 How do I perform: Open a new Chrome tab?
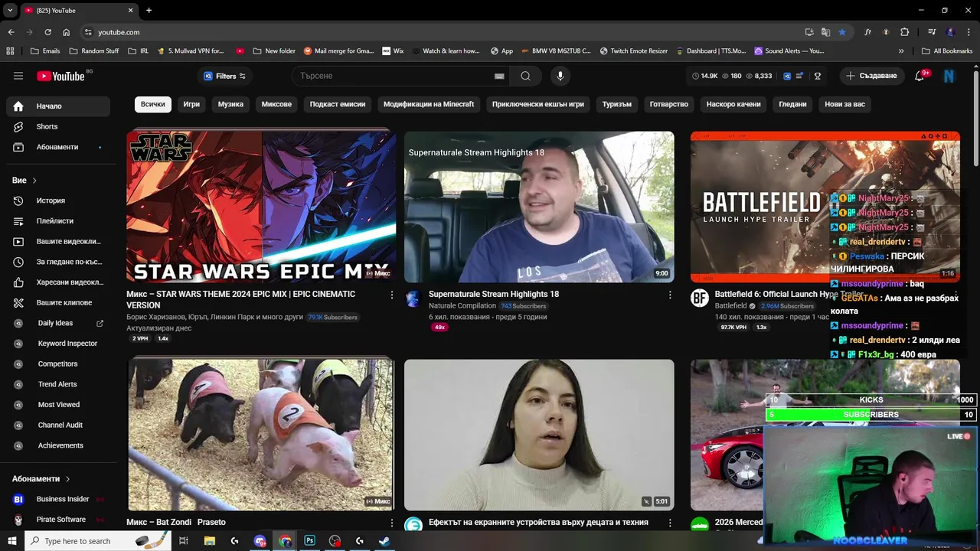(149, 10)
